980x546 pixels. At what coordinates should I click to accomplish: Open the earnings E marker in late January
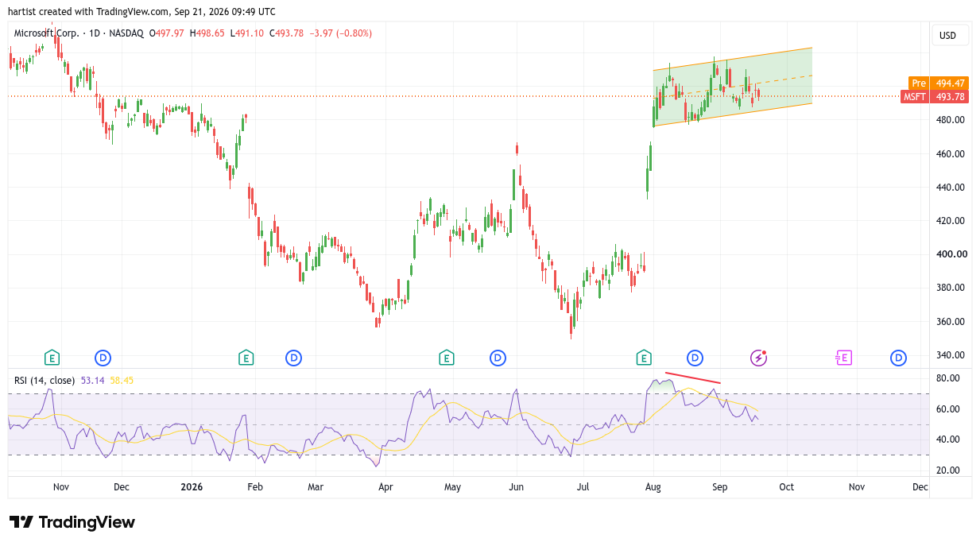click(x=246, y=358)
